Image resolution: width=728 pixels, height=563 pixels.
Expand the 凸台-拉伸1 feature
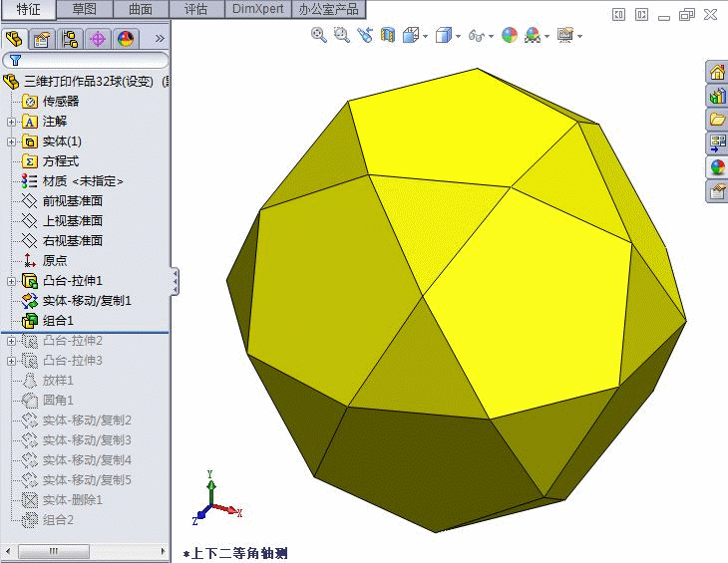point(12,281)
